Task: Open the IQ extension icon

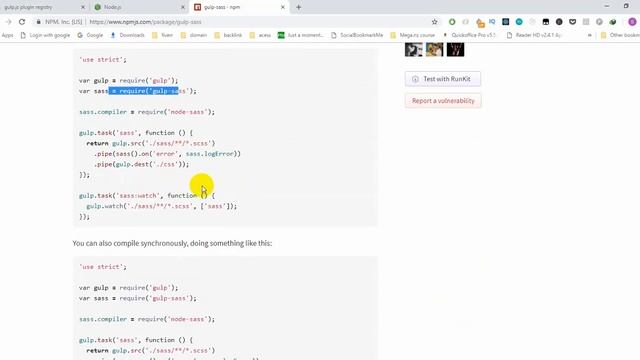Action: point(492,22)
